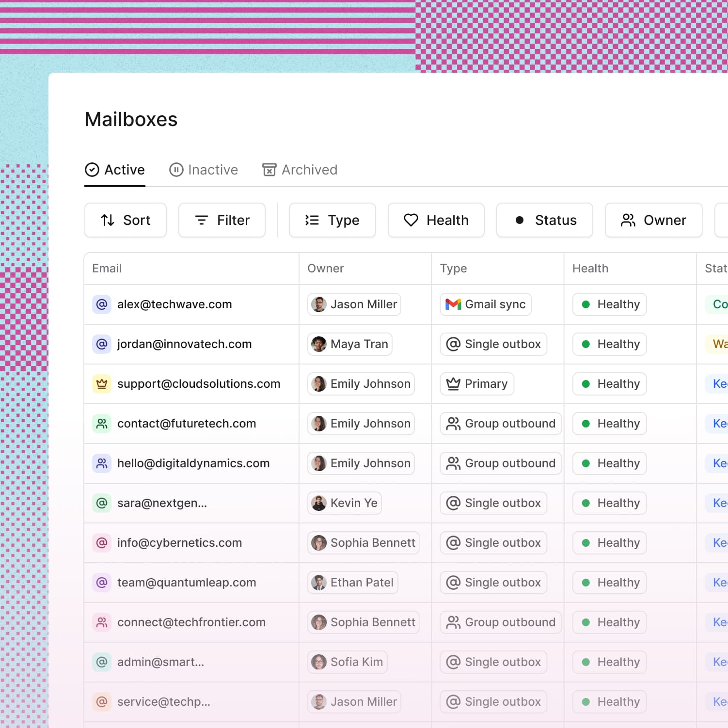The image size is (728, 728).
Task: Open the team@quantumleap.com mailbox row
Action: coord(187,583)
